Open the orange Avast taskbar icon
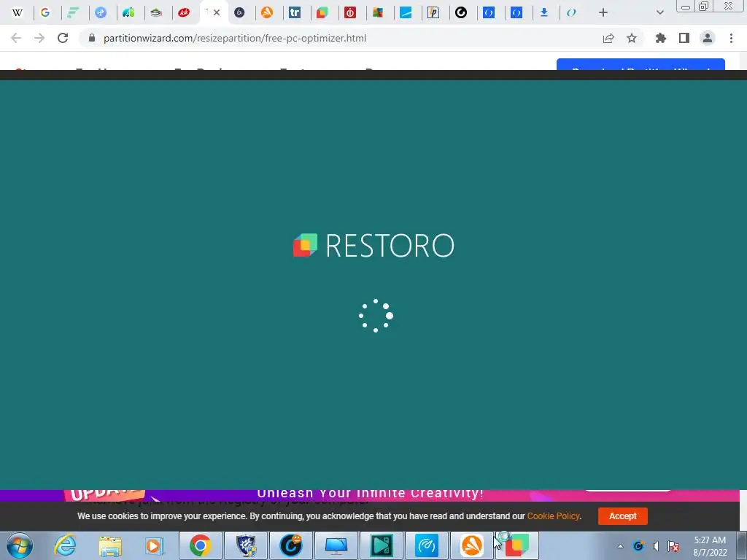This screenshot has width=747, height=560. point(472,545)
